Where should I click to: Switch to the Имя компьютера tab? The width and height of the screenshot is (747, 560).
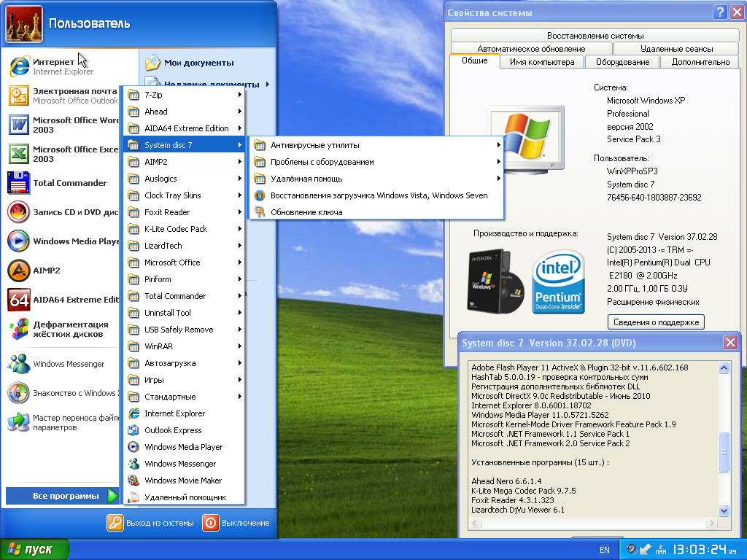542,62
